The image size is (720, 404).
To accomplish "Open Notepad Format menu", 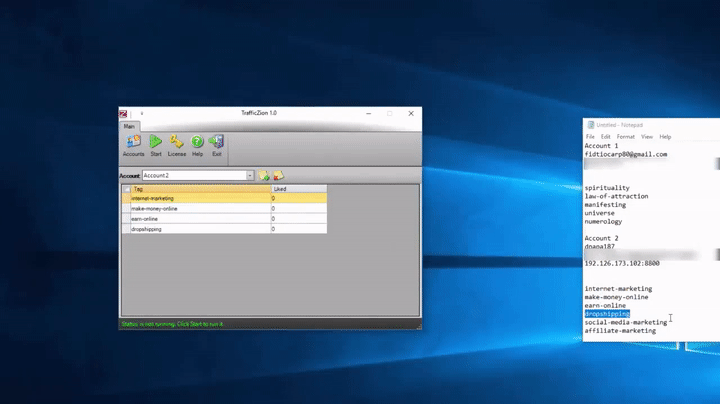I will point(625,137).
